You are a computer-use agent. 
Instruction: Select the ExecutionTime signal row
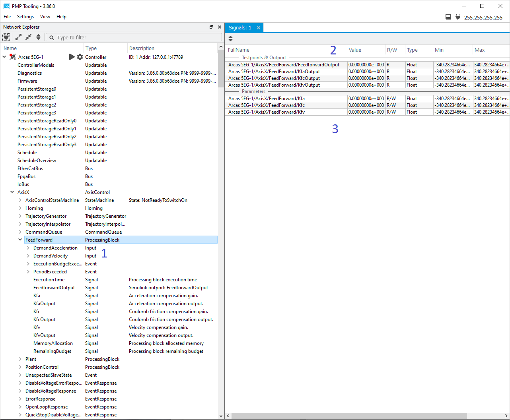pos(49,279)
